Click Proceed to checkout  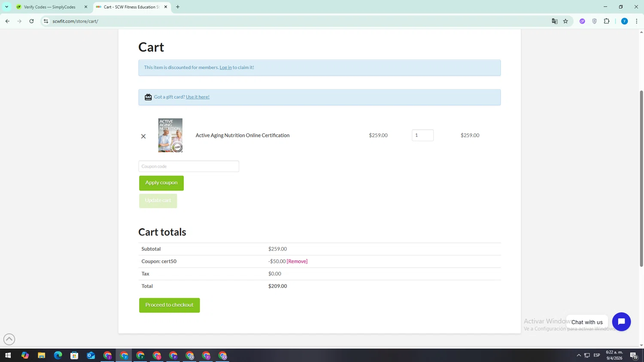pos(170,305)
